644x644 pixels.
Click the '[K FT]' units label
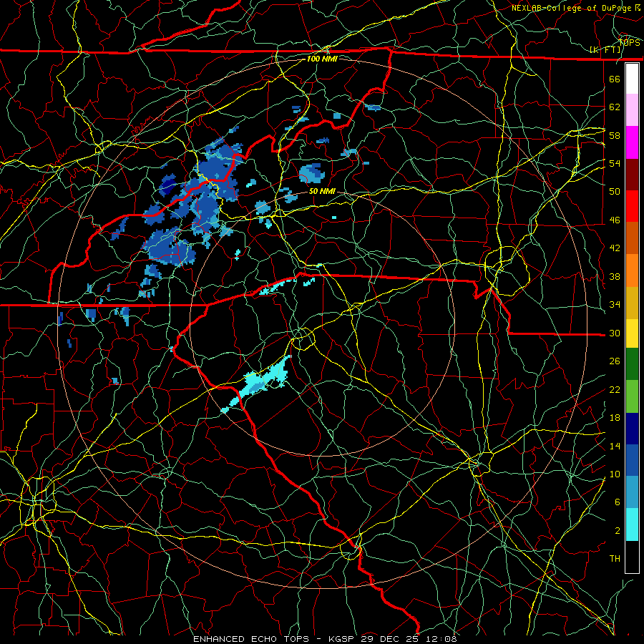(605, 50)
